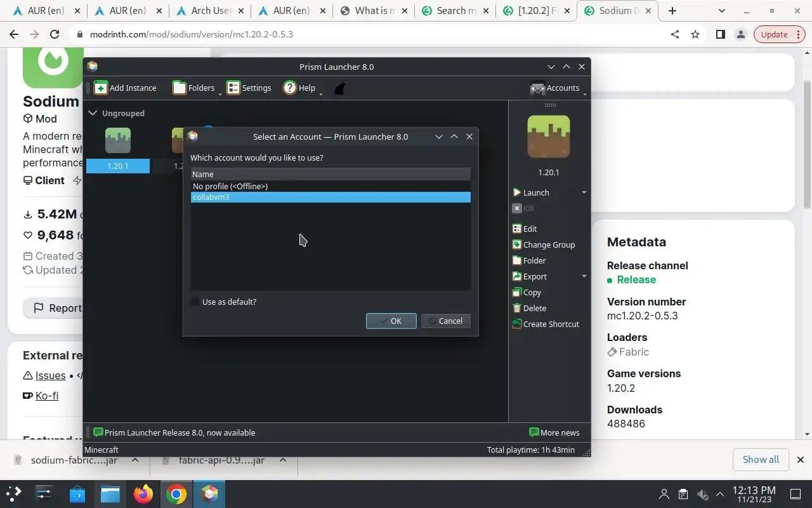Open the file manager from taskbar

[x=110, y=494]
